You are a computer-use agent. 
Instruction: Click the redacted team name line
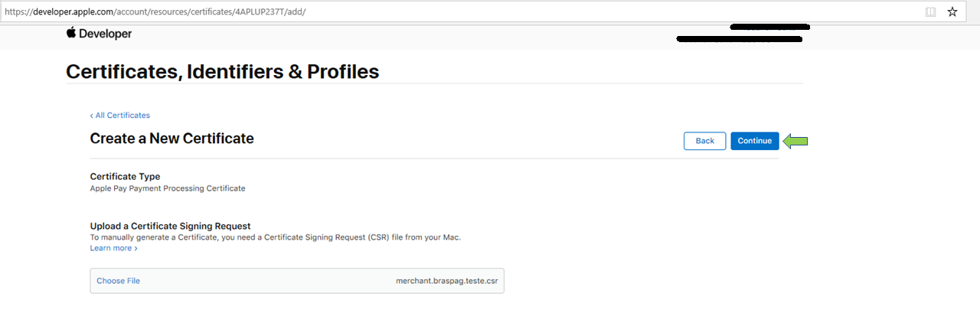click(740, 39)
